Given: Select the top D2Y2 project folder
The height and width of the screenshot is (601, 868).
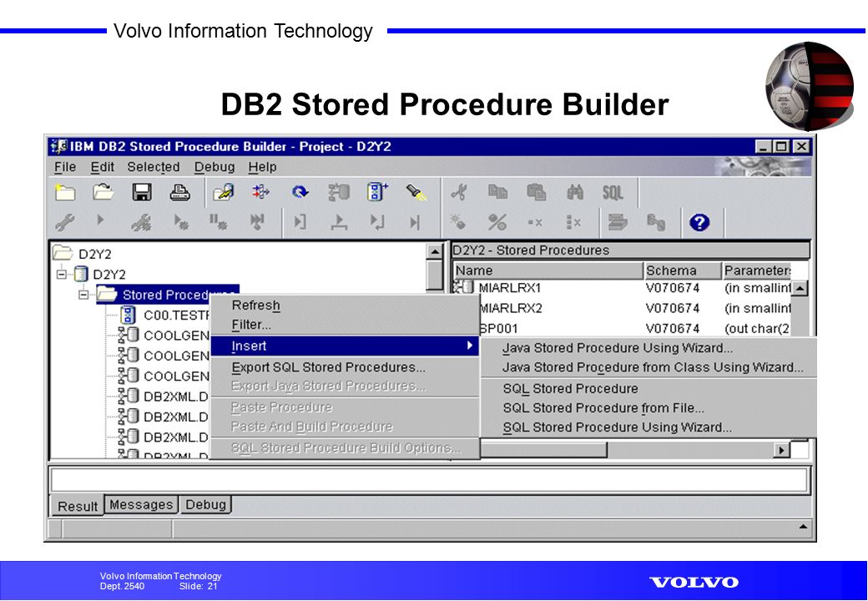Looking at the screenshot, I should pyautogui.click(x=82, y=254).
